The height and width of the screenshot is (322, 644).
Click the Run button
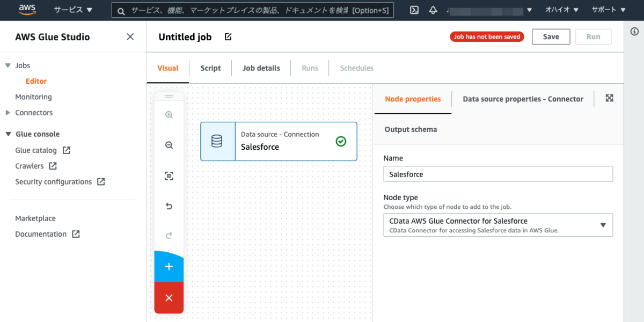pos(594,36)
